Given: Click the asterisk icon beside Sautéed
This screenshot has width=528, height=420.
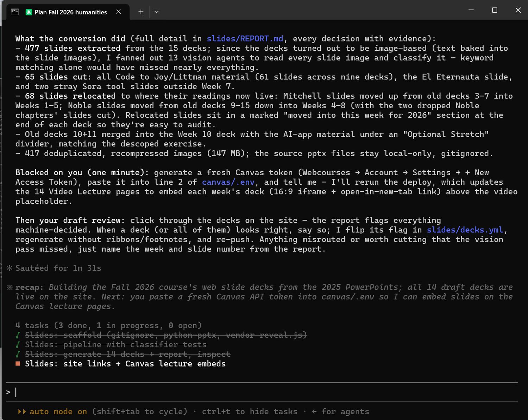Looking at the screenshot, I should (x=10, y=268).
